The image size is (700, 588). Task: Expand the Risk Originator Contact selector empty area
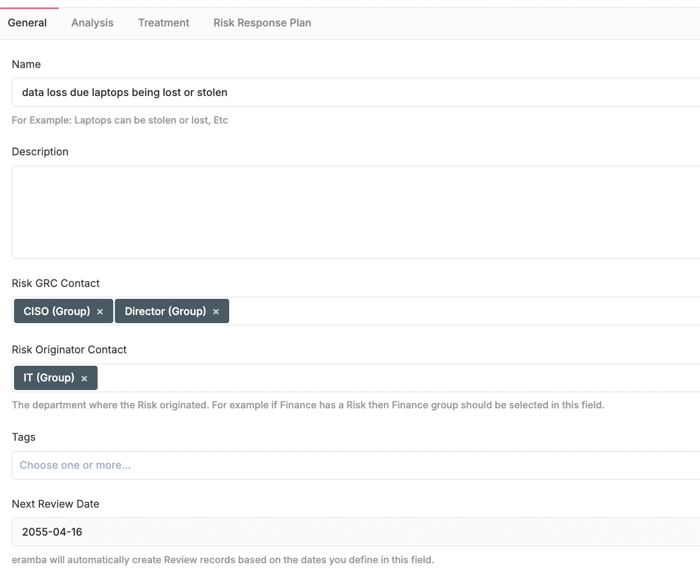click(x=399, y=378)
